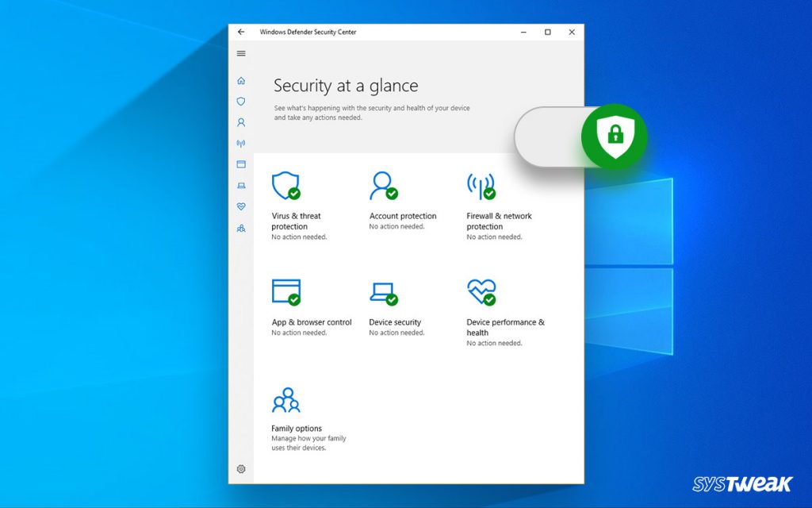Click the Device security laptop icon in sidebar
Image resolution: width=812 pixels, height=508 pixels.
click(241, 185)
